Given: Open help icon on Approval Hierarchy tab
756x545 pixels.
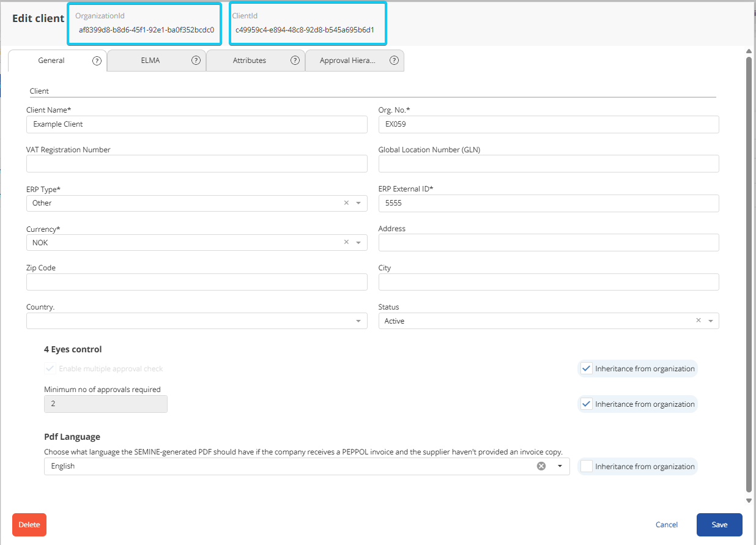Looking at the screenshot, I should pyautogui.click(x=394, y=61).
